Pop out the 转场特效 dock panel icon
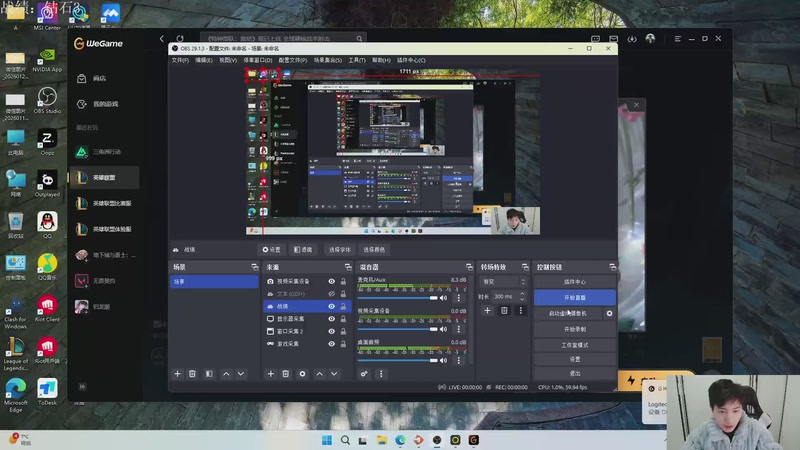Viewport: 800px width, 450px height. point(525,267)
